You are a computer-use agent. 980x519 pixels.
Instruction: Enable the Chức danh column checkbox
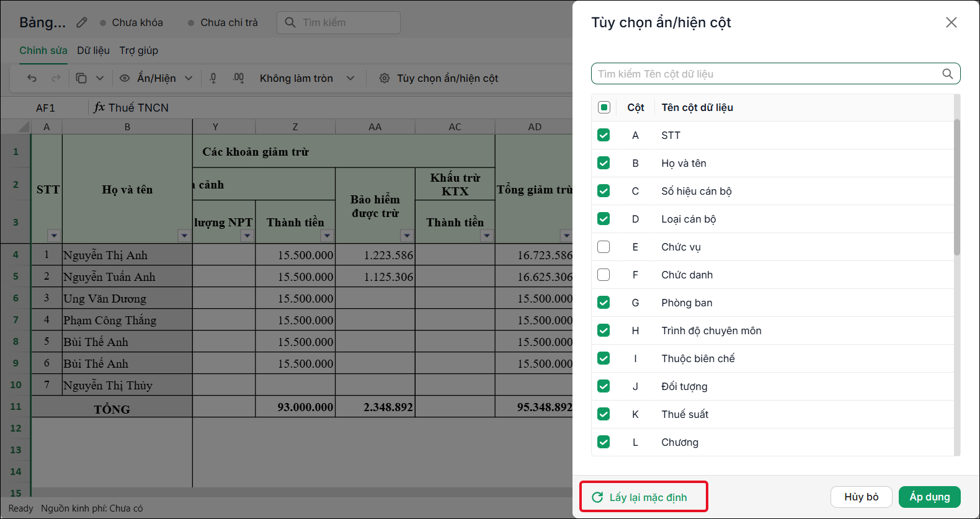[x=604, y=275]
